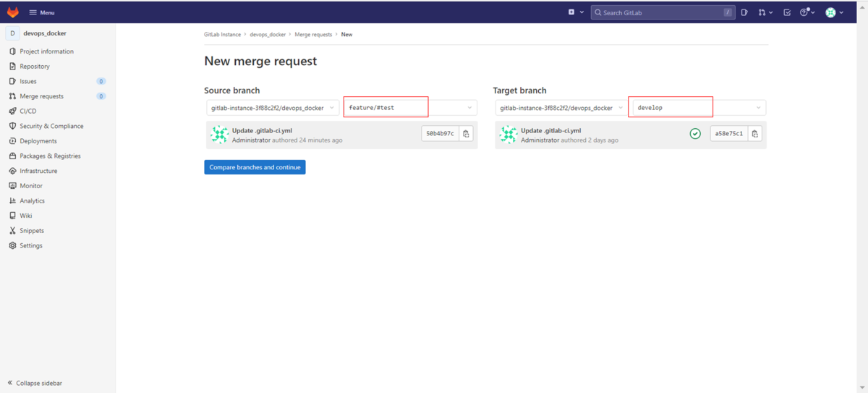Click the Security & Compliance shield icon

[12, 126]
